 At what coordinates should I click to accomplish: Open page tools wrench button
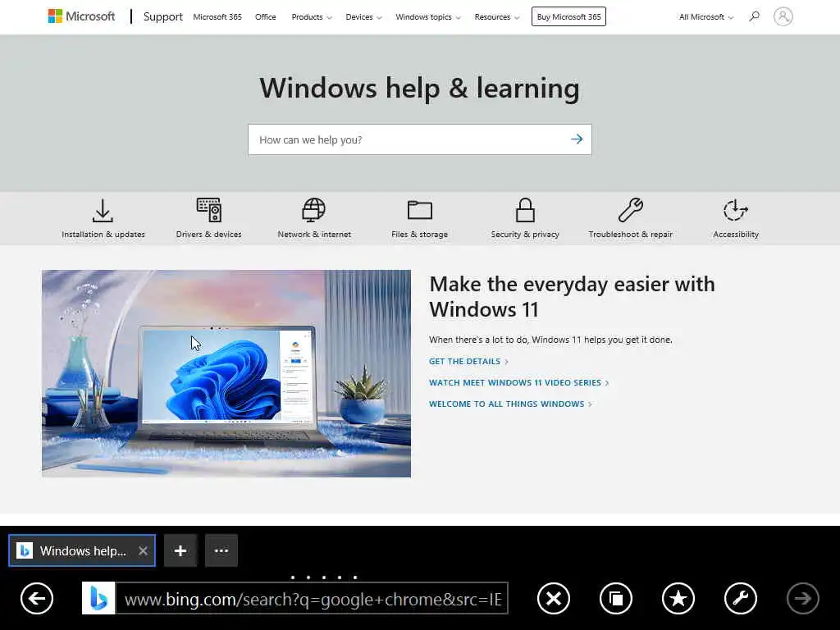point(741,598)
